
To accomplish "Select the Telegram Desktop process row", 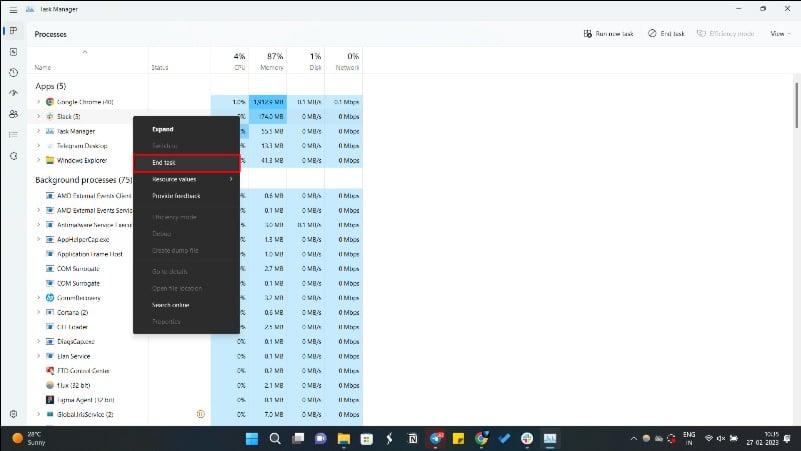I will [x=195, y=146].
